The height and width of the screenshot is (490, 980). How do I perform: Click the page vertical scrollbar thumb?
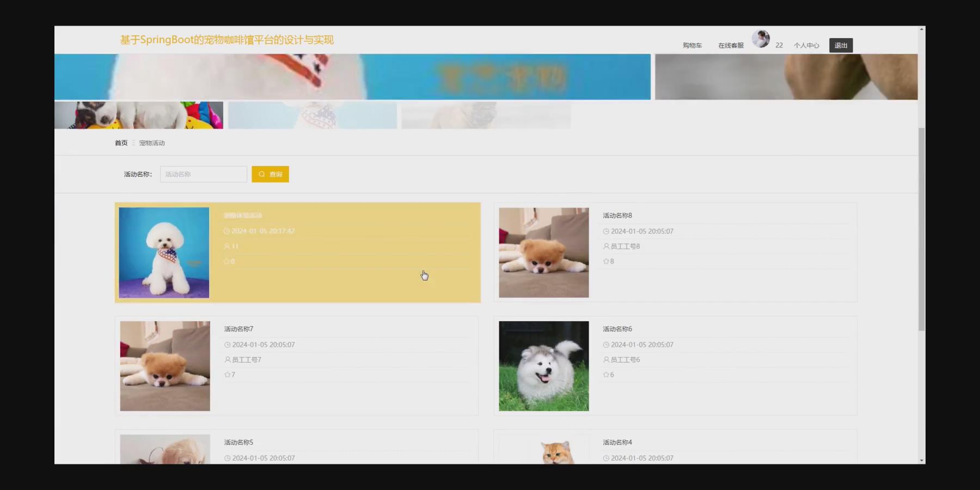(x=922, y=229)
